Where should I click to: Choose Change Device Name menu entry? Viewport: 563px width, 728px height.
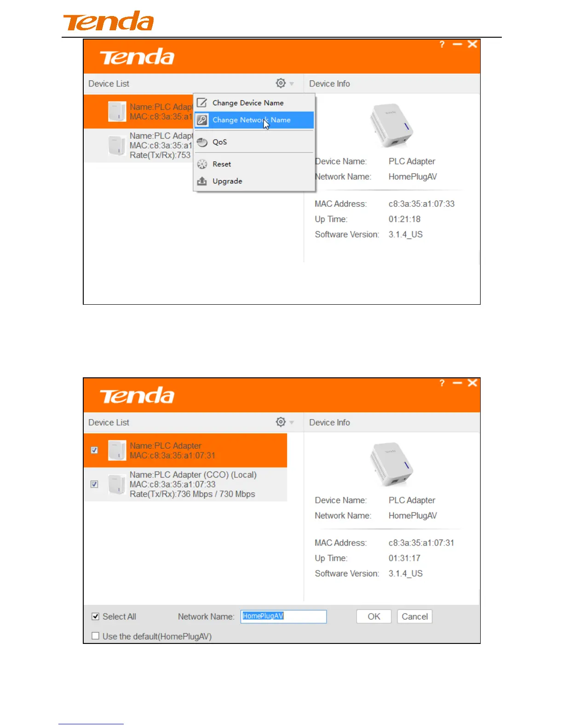pyautogui.click(x=254, y=103)
